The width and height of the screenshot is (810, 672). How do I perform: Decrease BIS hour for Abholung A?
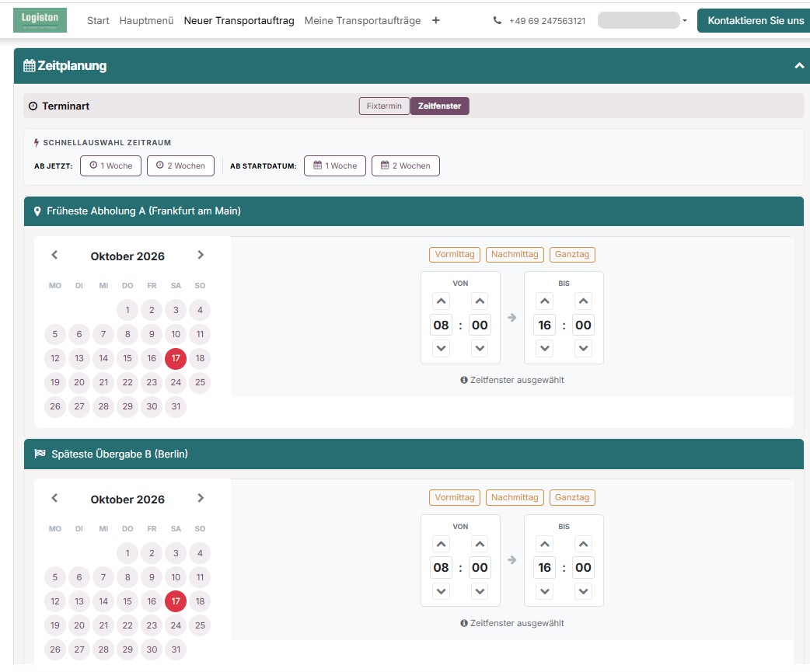[544, 348]
